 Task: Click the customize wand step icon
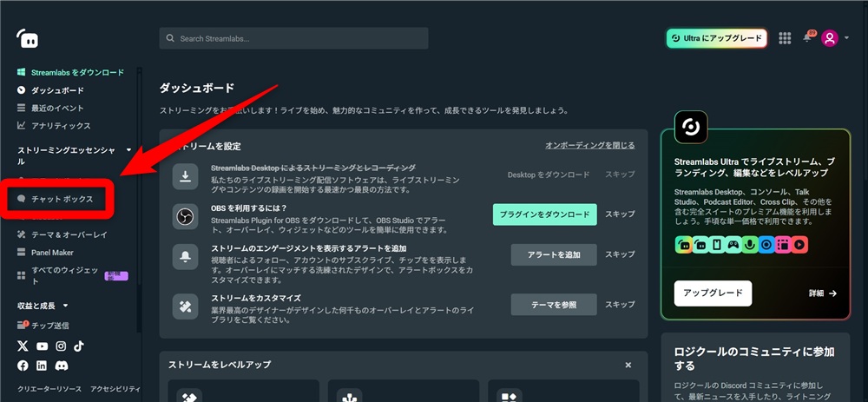(x=186, y=306)
